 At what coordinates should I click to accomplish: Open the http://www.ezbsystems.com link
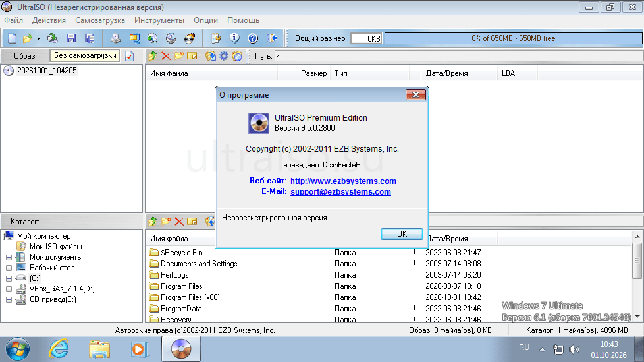[343, 181]
